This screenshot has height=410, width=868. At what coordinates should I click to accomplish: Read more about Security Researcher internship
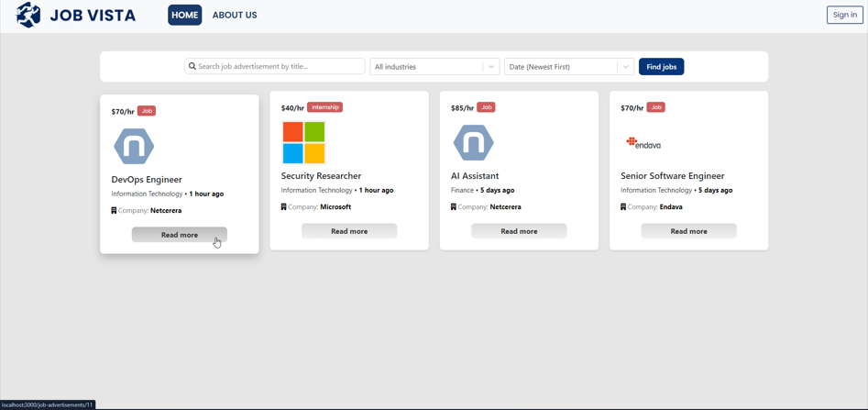click(x=349, y=231)
